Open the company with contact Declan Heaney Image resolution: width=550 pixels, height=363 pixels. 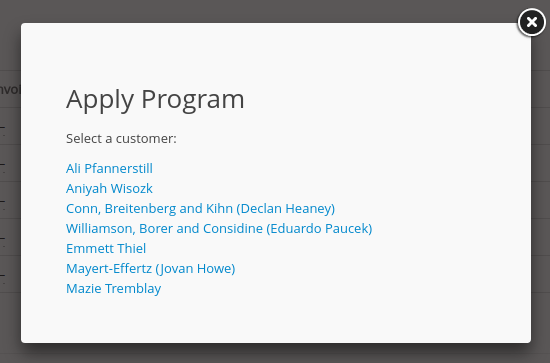tap(200, 208)
